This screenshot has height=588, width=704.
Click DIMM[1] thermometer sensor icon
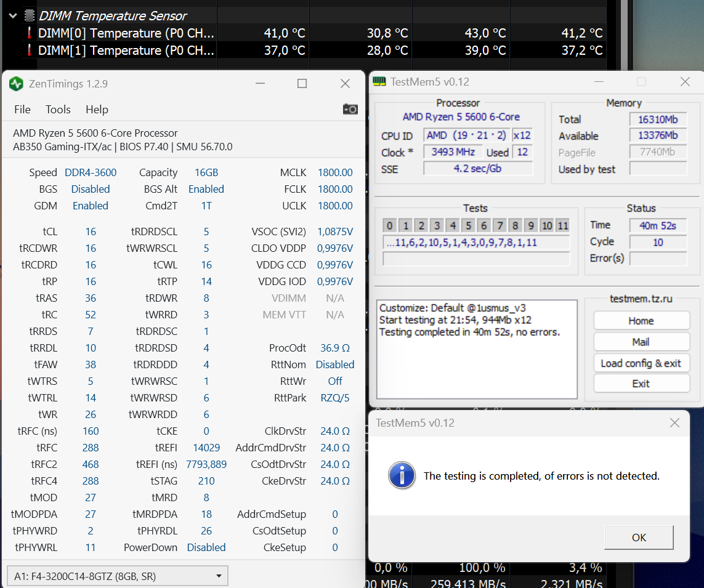point(30,50)
